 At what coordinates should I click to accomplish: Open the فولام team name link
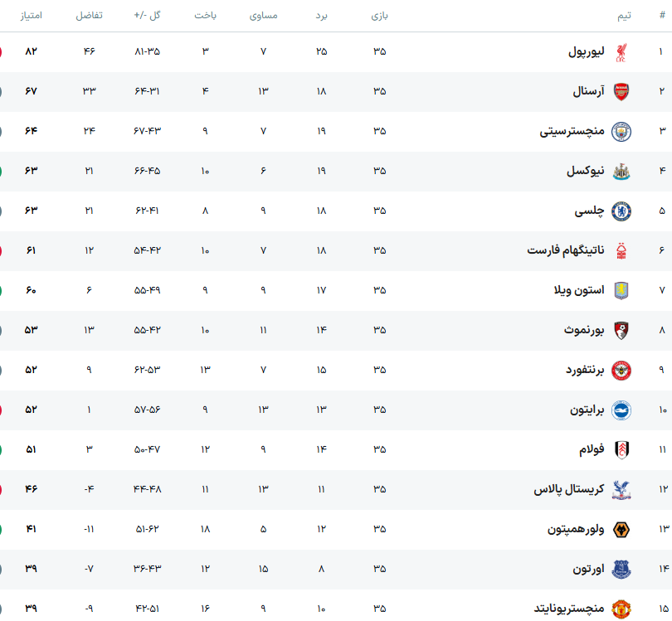point(592,449)
